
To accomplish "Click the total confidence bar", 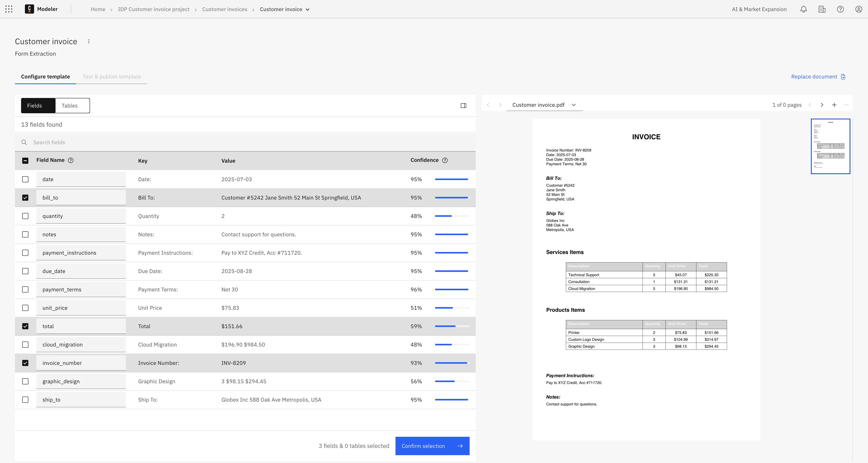I will tap(452, 326).
